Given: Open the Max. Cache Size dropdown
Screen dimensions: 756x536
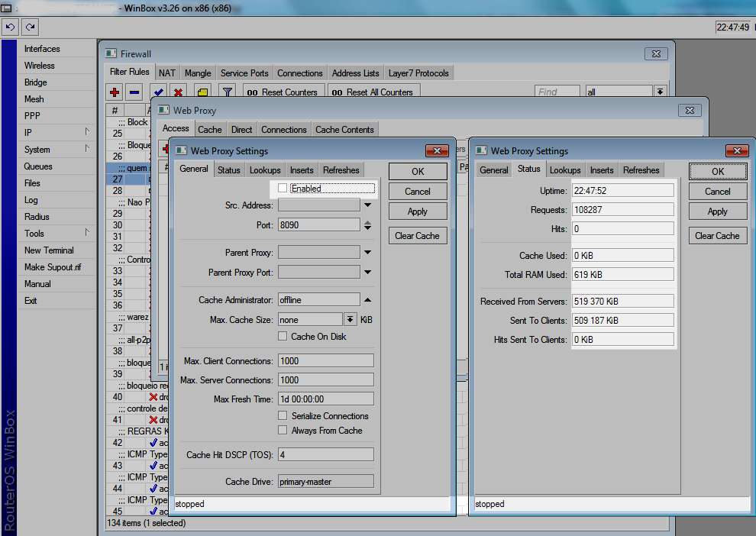Looking at the screenshot, I should 351,320.
